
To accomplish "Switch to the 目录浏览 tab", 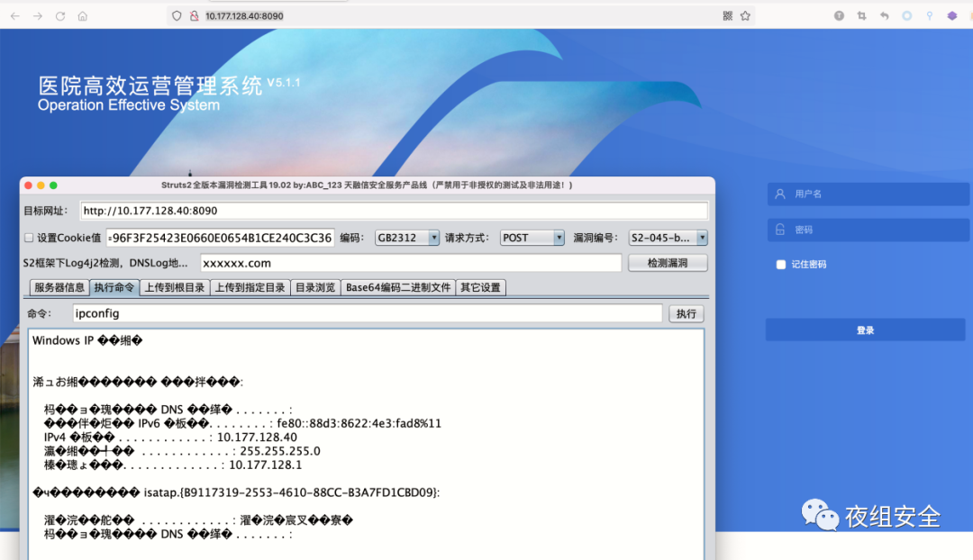I will [315, 287].
